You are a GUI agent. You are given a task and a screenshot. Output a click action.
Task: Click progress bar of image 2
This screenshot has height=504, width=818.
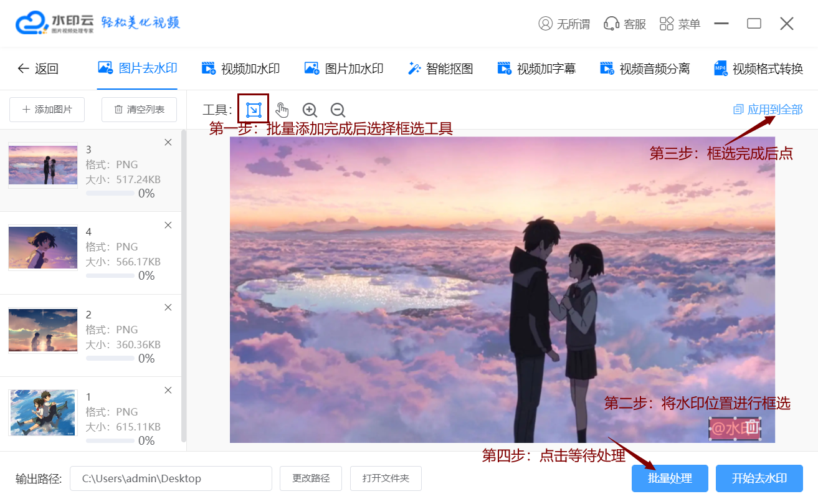(110, 359)
